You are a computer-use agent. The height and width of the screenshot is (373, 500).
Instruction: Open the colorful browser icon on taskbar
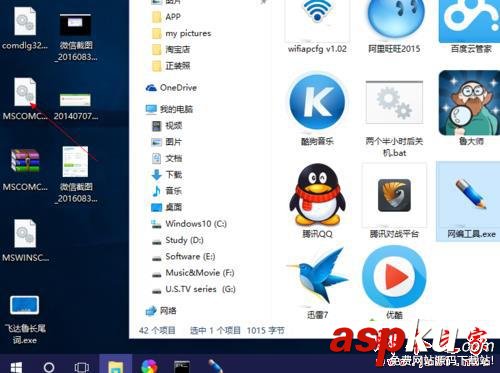pos(149,366)
